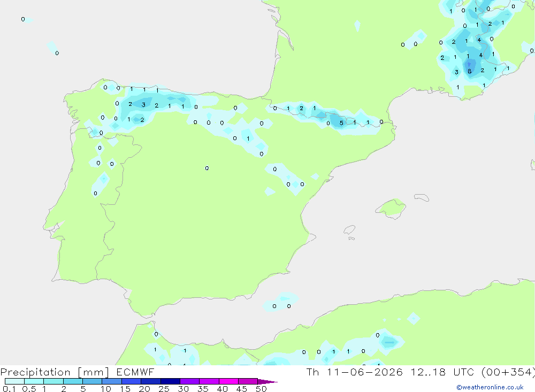This screenshot has height=392, width=535.
Task: Click the '8' precipitation value over France
Action: click(470, 71)
